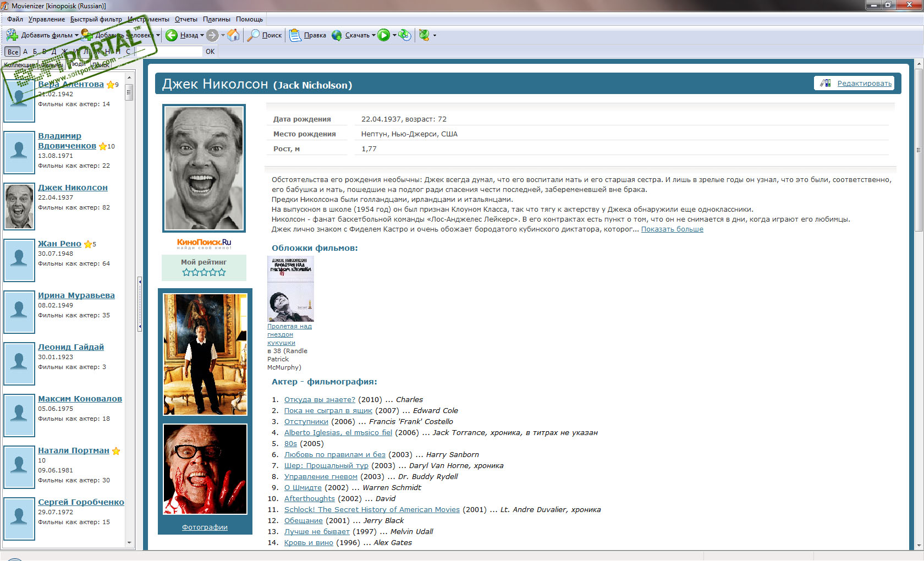Image resolution: width=924 pixels, height=561 pixels.
Task: Click Джек Николсон list thumbnail photo
Action: click(x=19, y=206)
